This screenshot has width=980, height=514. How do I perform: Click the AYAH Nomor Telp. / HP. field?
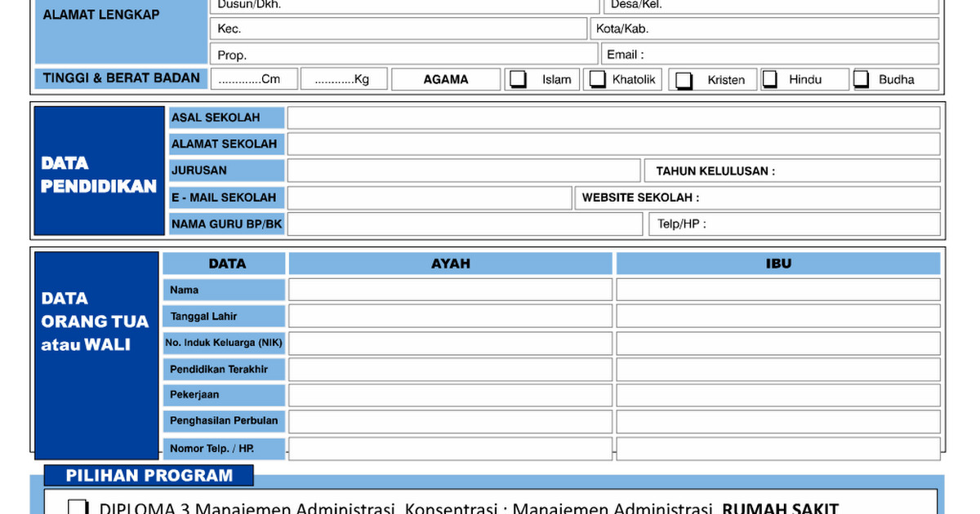[450, 449]
